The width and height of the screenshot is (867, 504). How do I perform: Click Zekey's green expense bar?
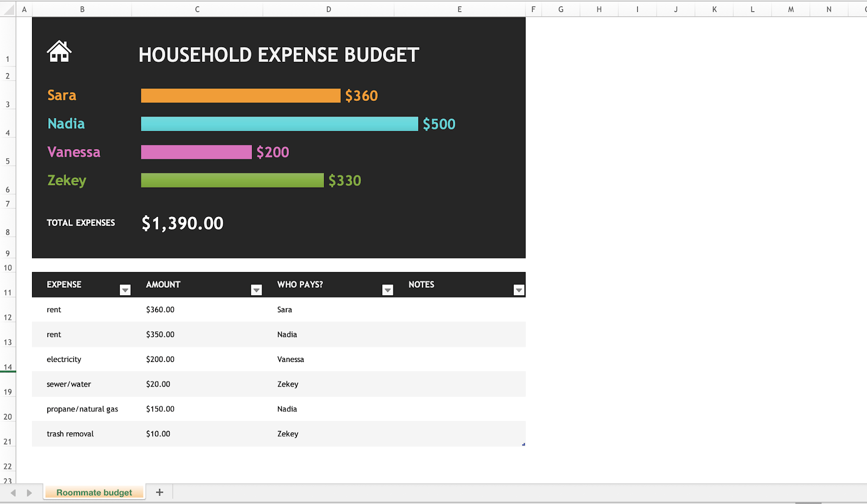pyautogui.click(x=232, y=180)
